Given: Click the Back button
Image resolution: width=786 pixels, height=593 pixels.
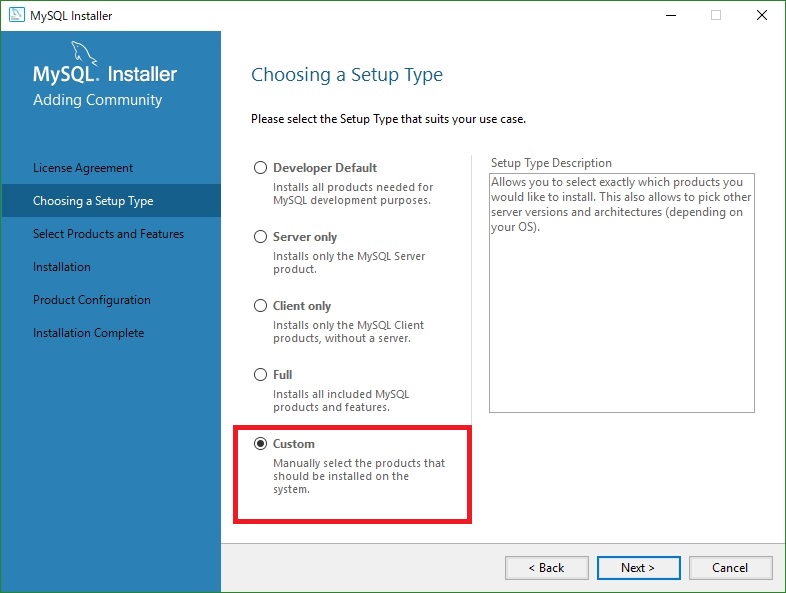Looking at the screenshot, I should [546, 567].
